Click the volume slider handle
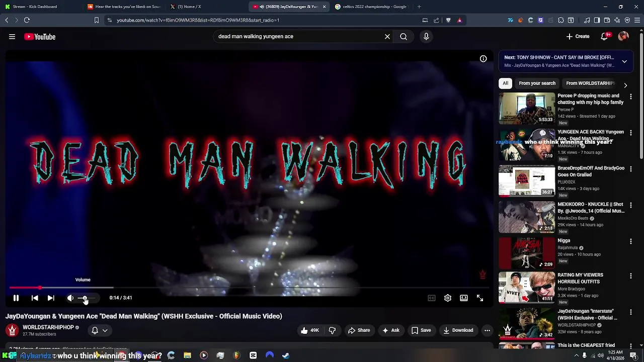The width and height of the screenshot is (644, 362). 85,298
